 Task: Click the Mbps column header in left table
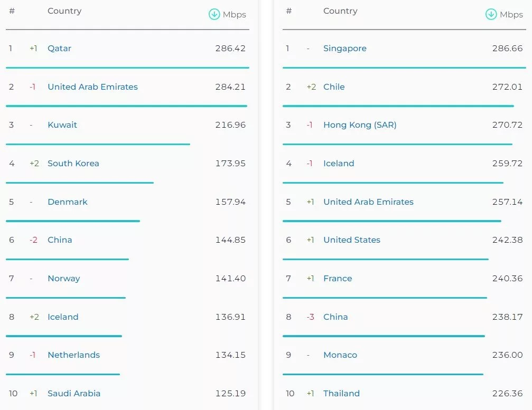click(234, 15)
